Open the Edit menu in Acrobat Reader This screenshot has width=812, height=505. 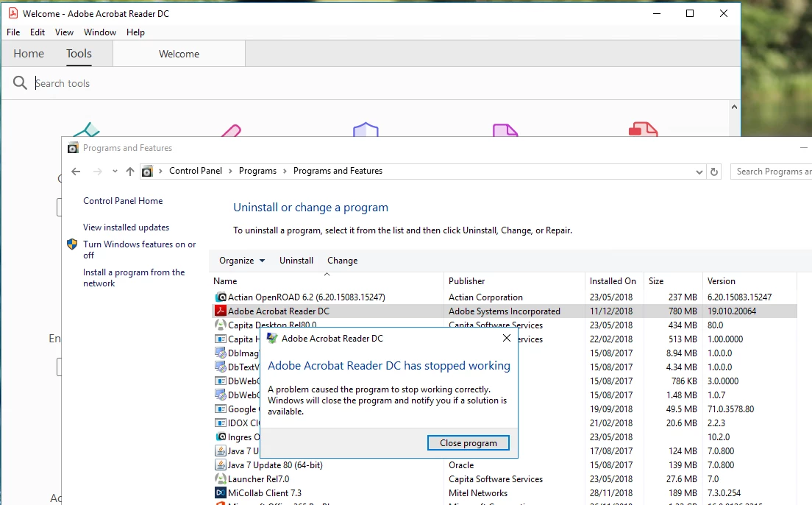(x=38, y=32)
